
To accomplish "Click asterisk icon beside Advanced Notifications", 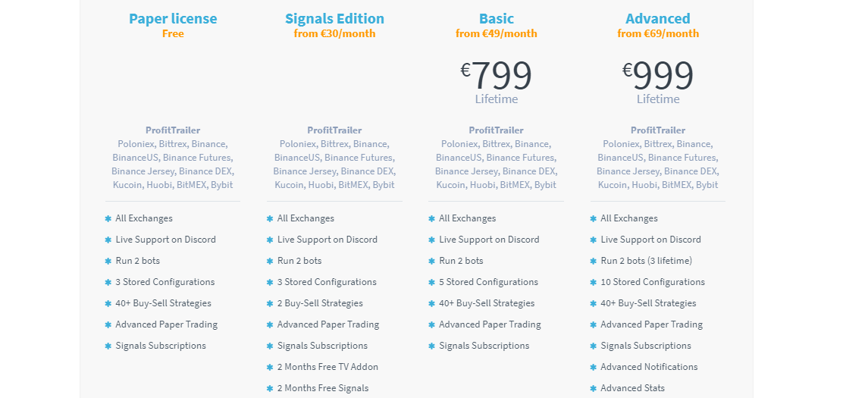I will point(594,367).
